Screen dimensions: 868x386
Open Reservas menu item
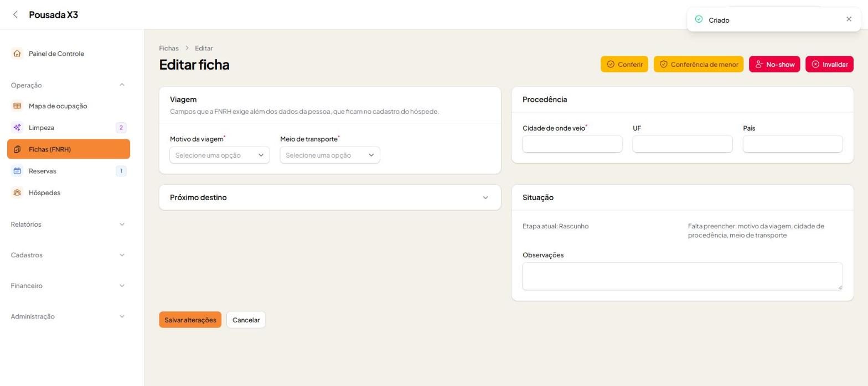pyautogui.click(x=69, y=171)
